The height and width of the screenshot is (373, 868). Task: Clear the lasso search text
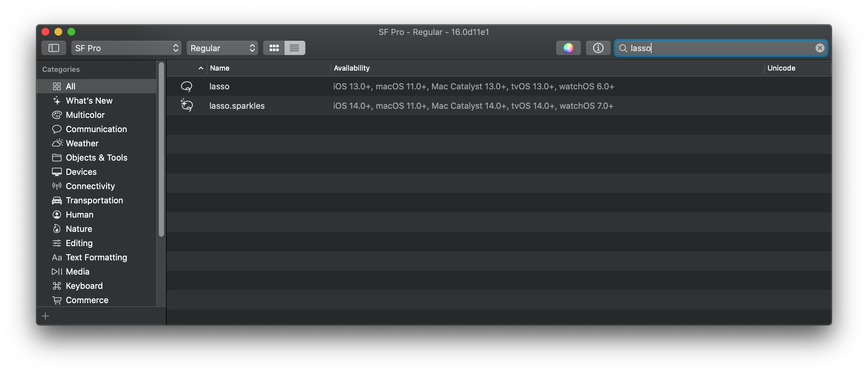pos(819,48)
